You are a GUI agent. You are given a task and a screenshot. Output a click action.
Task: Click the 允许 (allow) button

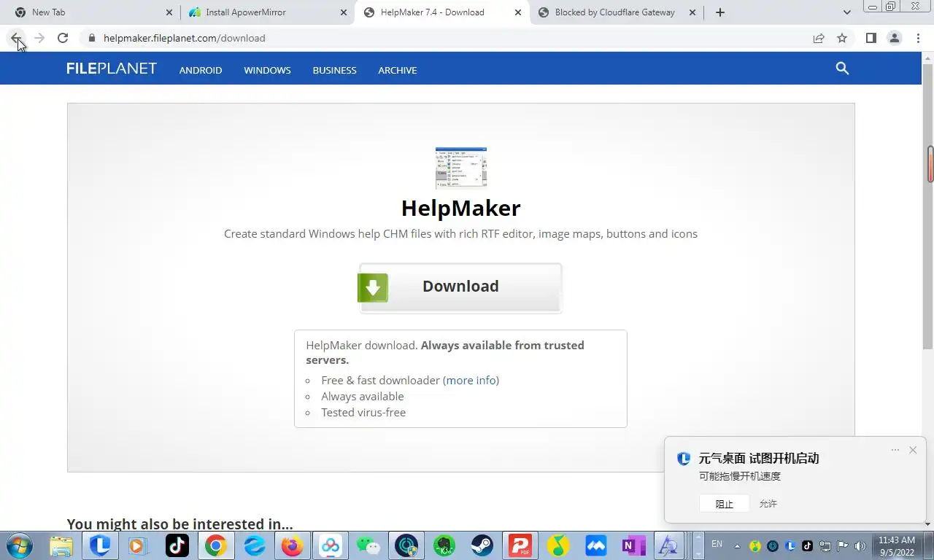[x=768, y=504]
